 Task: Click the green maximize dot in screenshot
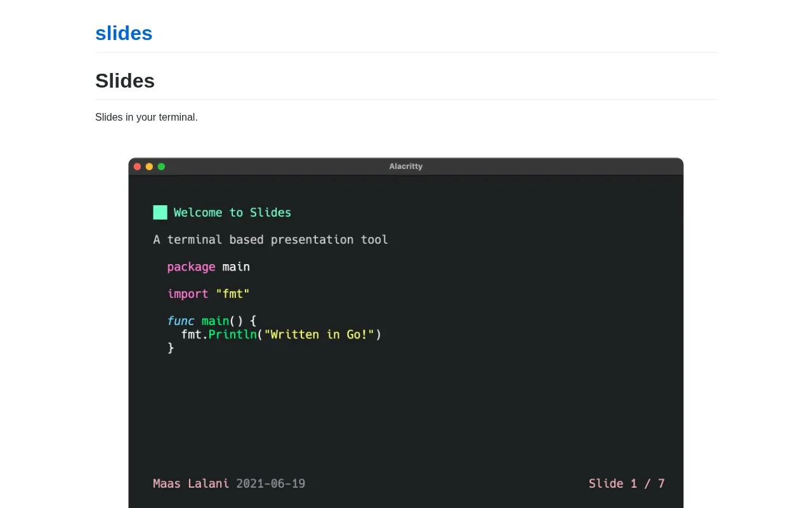161,166
